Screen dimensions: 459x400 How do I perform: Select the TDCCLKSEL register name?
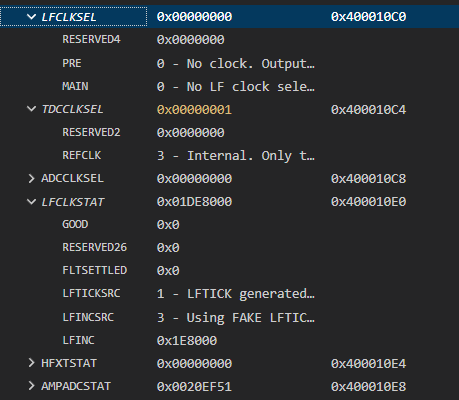72,109
